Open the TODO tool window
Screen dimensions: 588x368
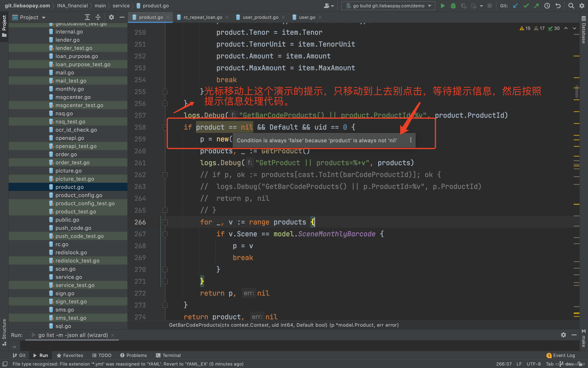[x=101, y=355]
